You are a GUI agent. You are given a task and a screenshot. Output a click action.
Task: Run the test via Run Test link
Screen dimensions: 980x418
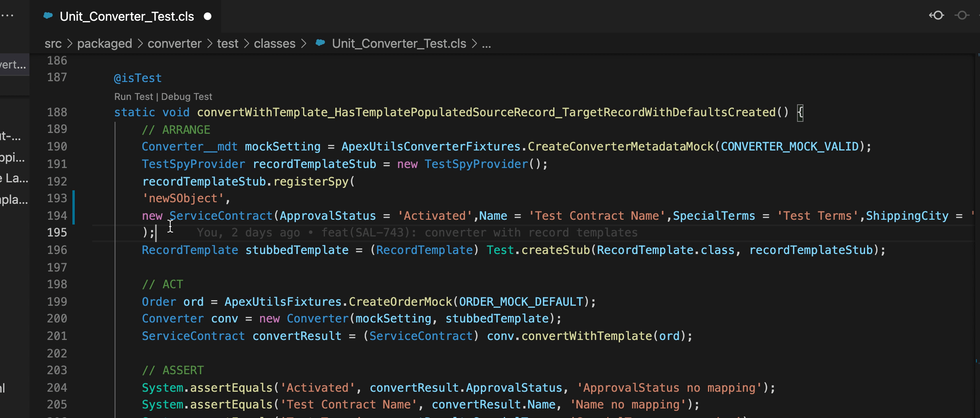pos(133,97)
